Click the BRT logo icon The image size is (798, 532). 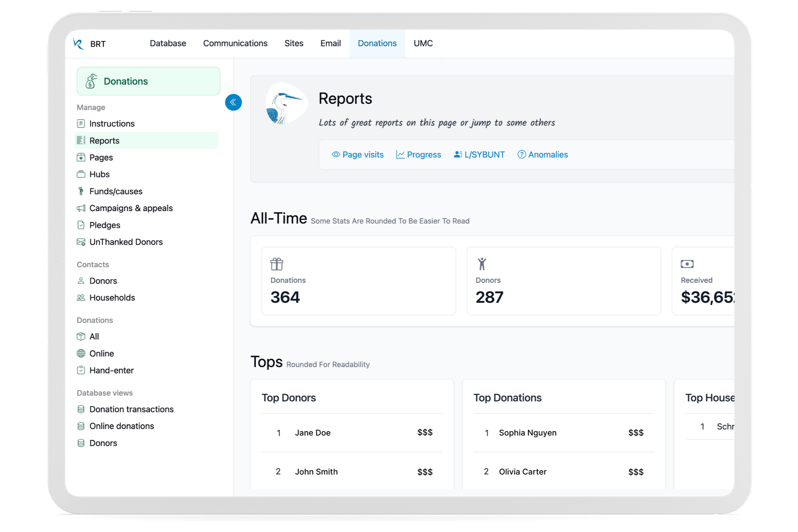(79, 44)
